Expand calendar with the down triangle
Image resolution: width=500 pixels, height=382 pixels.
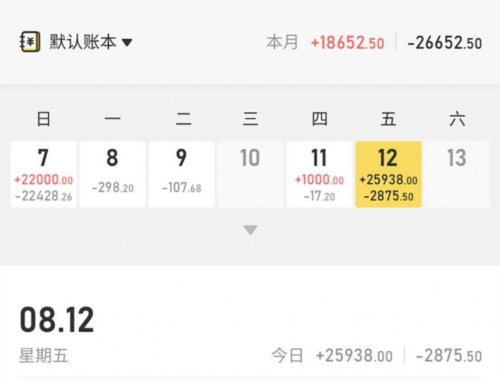coord(250,230)
